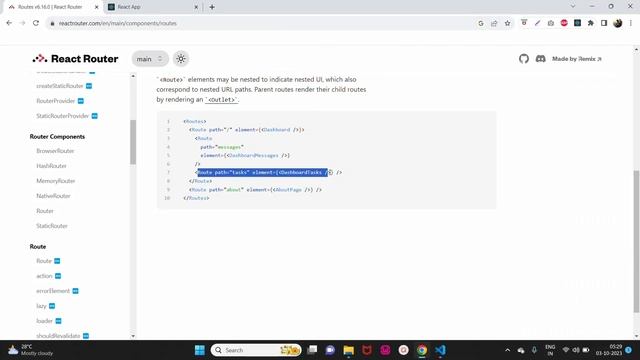Image resolution: width=640 pixels, height=360 pixels.
Task: Go back in browser history
Action: [9, 23]
